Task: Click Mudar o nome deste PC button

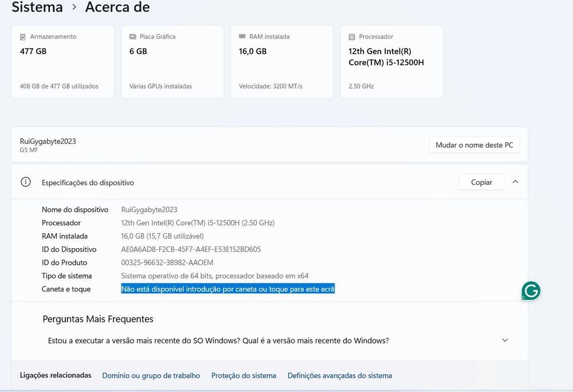Action: point(474,145)
